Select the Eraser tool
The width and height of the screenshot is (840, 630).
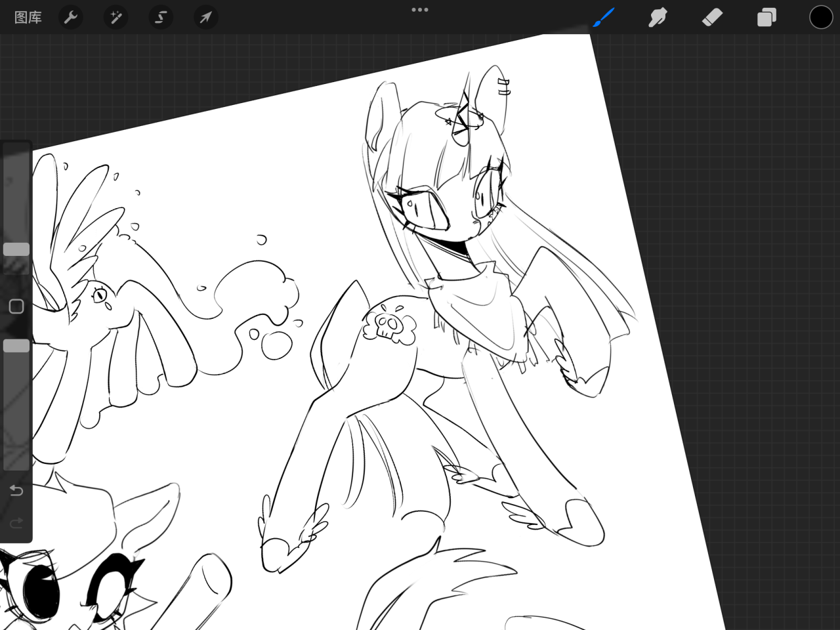(x=712, y=18)
